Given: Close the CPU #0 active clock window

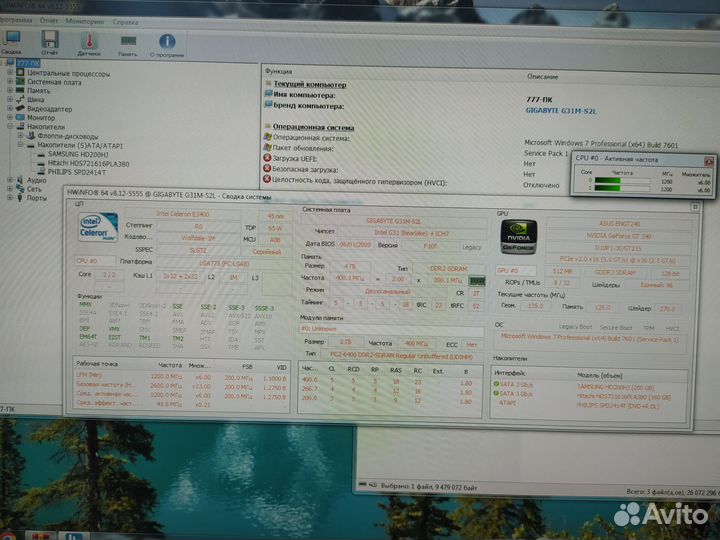Looking at the screenshot, I should pos(709,160).
